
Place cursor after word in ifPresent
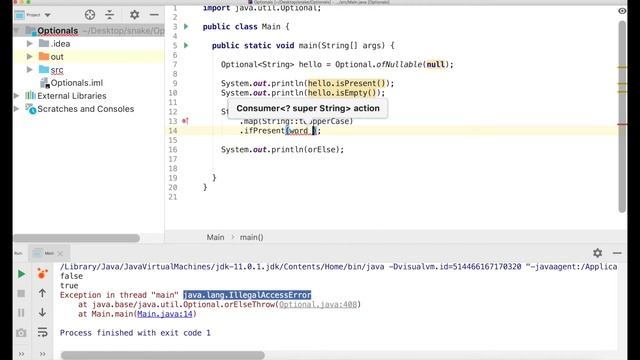click(308, 131)
